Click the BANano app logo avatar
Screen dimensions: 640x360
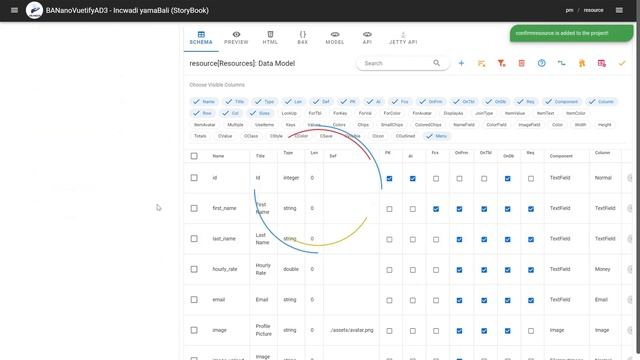coord(34,10)
